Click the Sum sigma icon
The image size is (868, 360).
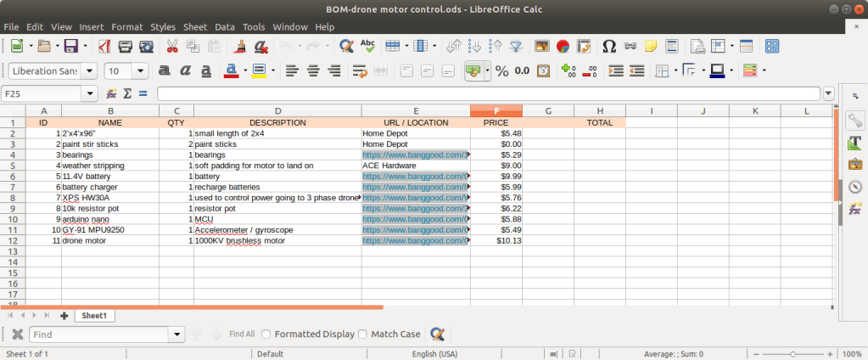coord(127,93)
